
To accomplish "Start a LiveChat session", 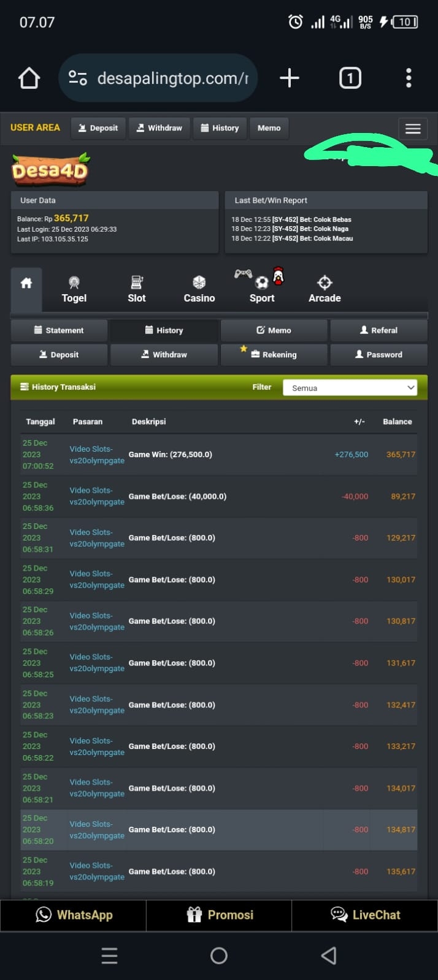I will tap(365, 915).
